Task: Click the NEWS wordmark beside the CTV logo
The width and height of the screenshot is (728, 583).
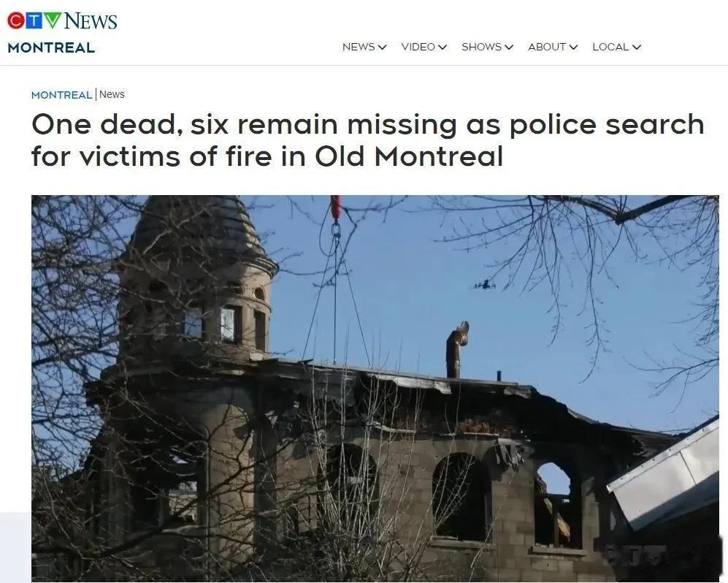Action: (x=91, y=21)
